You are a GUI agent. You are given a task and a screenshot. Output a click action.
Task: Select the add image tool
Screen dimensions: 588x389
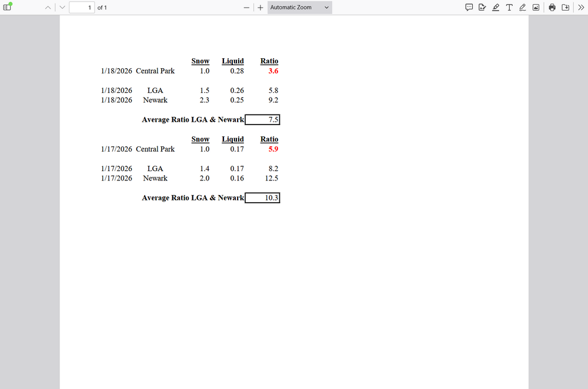click(x=536, y=8)
